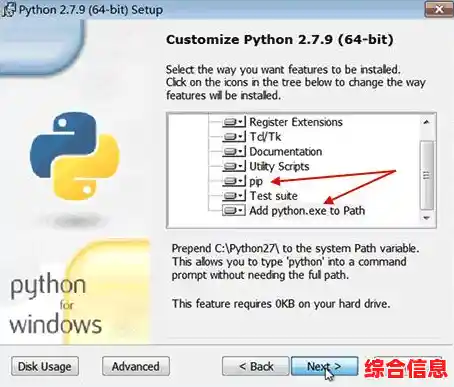The image size is (454, 387).
Task: Open the Tcl/Tk feature dropdown icon
Action: coord(234,137)
